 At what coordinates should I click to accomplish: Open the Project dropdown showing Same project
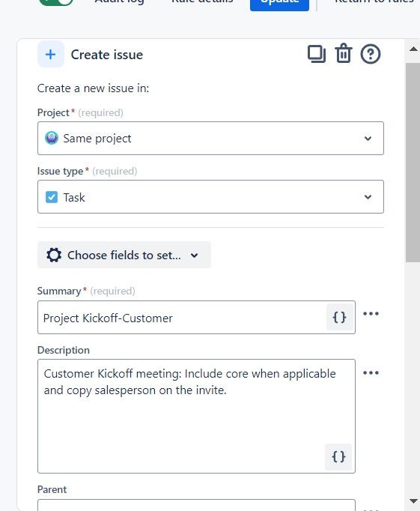point(210,138)
